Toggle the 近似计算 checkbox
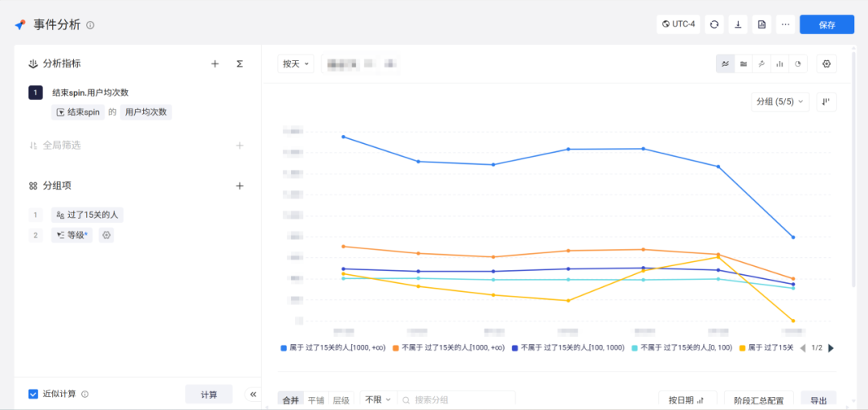868x410 pixels. coord(33,394)
